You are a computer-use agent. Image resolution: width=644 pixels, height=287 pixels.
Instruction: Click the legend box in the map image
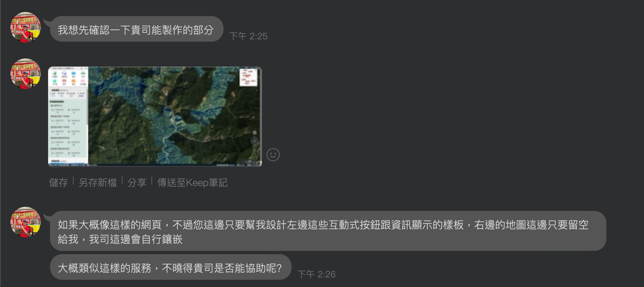248,77
